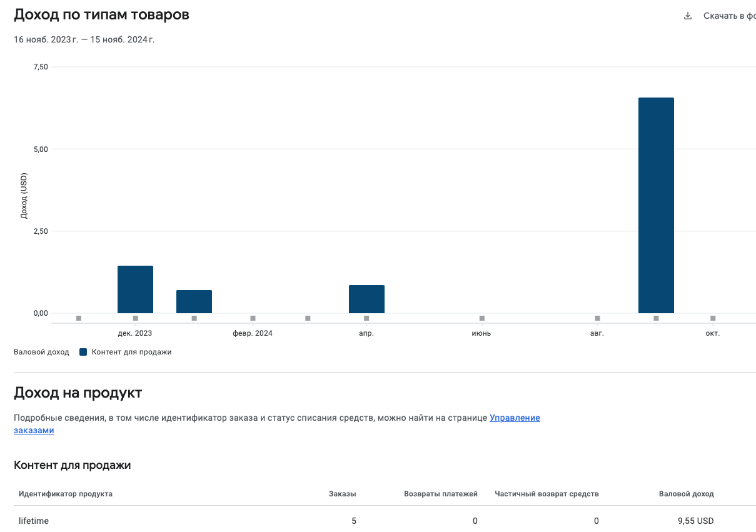Click the first gray marker on the axis
This screenshot has height=532, width=756.
tap(78, 318)
